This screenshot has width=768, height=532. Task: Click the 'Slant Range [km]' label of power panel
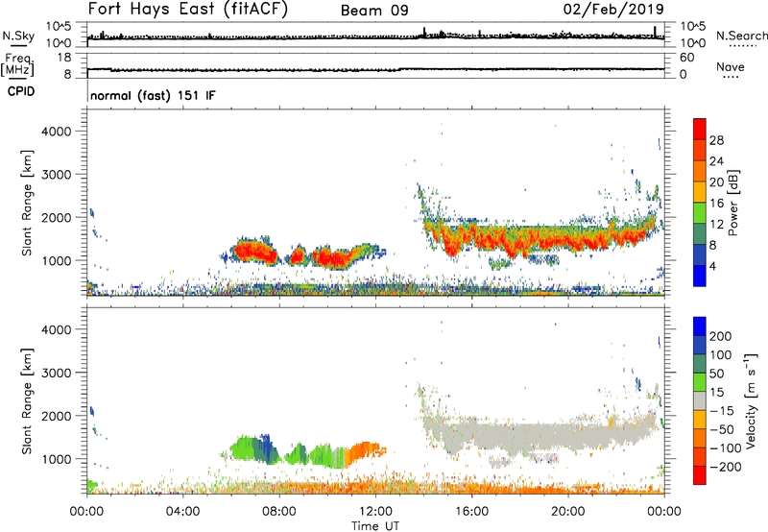tap(27, 203)
